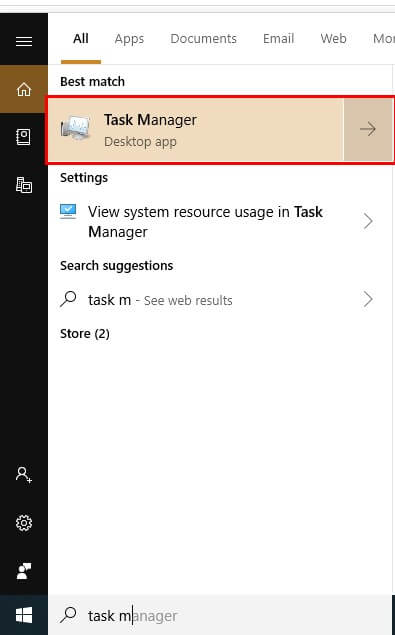Switch to the Apps tab

coord(129,38)
